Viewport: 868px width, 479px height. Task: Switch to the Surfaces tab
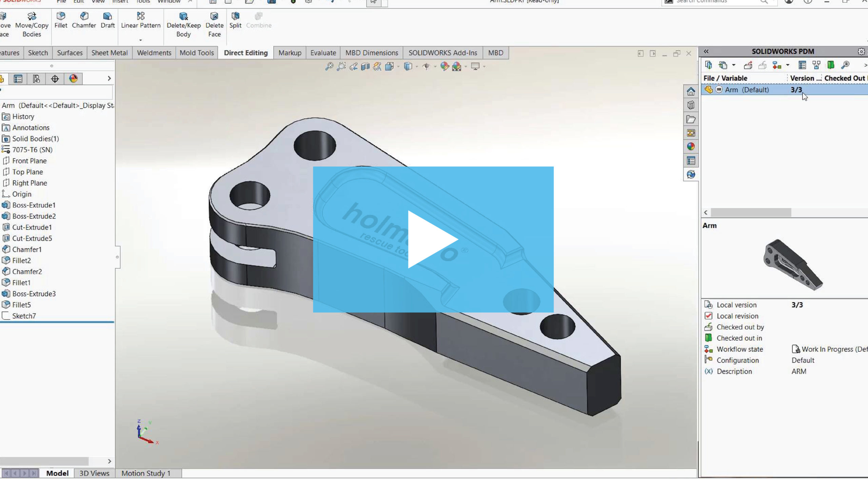[x=70, y=53]
